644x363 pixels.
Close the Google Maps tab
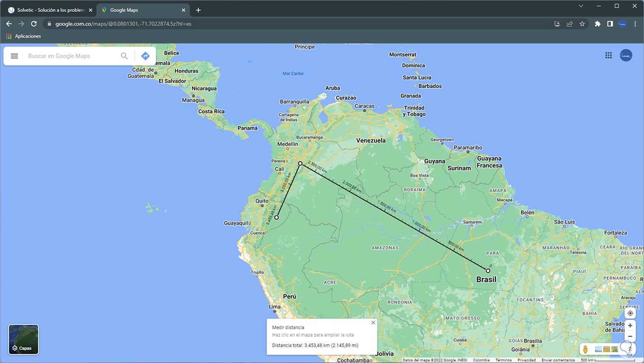point(184,10)
